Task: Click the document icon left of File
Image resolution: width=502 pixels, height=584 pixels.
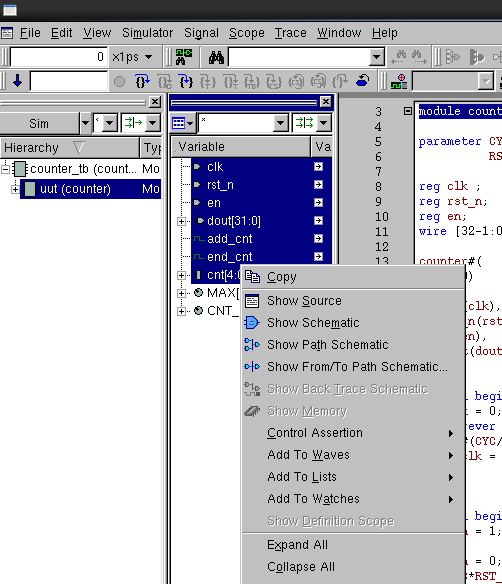Action: [7, 33]
